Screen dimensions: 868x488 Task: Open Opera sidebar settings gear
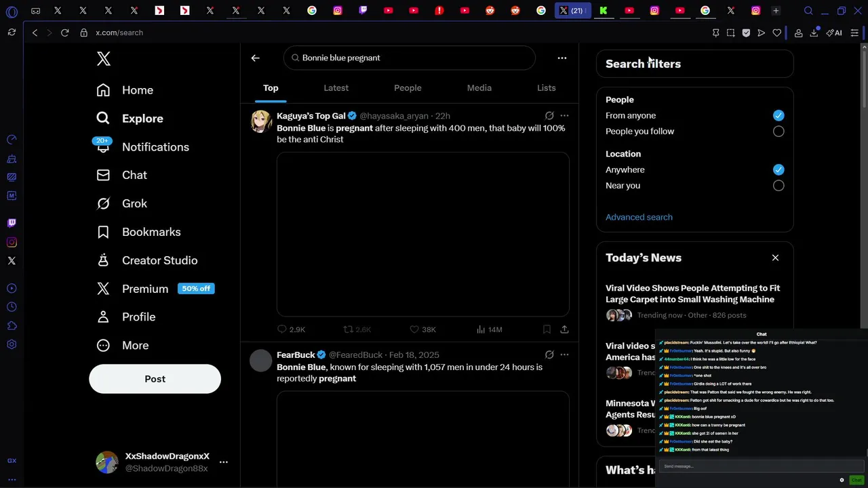click(12, 344)
